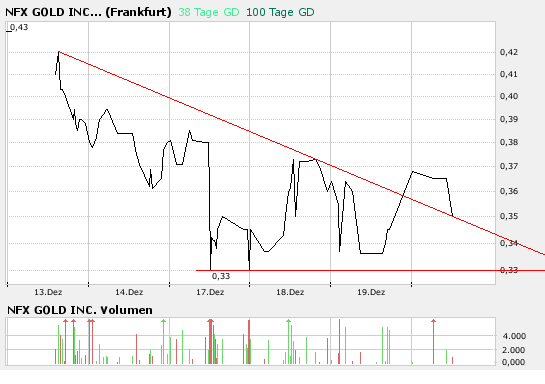
Task: Click the 17.Dez date label
Action: click(x=210, y=292)
